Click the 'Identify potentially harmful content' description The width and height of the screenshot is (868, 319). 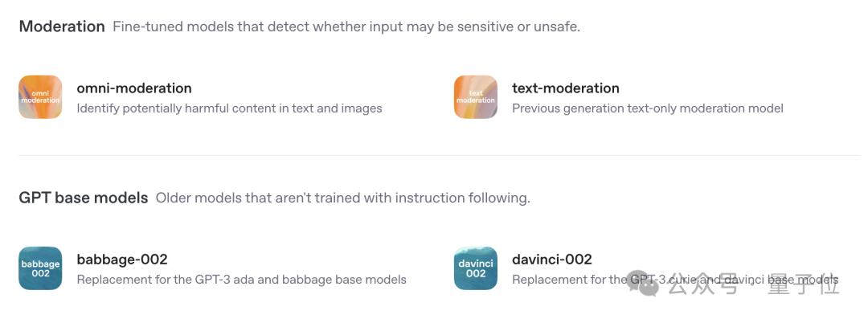tap(229, 108)
